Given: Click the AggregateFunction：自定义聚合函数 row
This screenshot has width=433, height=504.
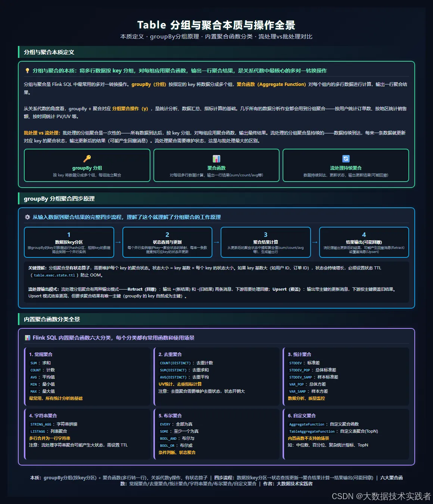Looking at the screenshot, I should coord(324,424).
